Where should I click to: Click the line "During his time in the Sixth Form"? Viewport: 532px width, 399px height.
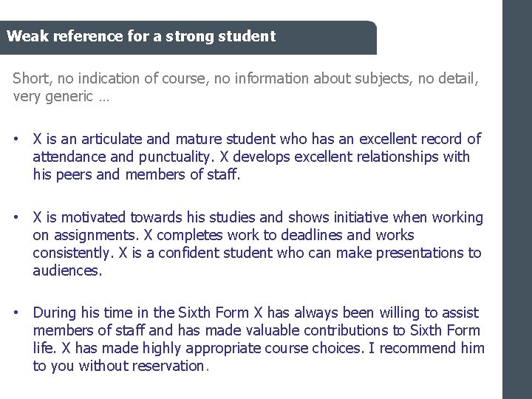(x=256, y=313)
